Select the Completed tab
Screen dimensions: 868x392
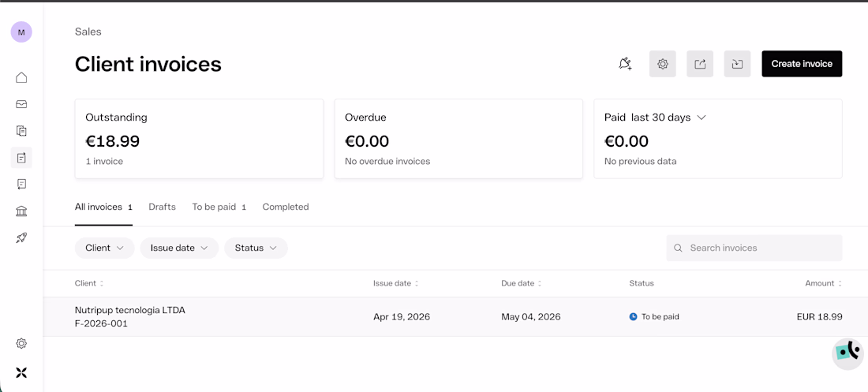(x=286, y=207)
